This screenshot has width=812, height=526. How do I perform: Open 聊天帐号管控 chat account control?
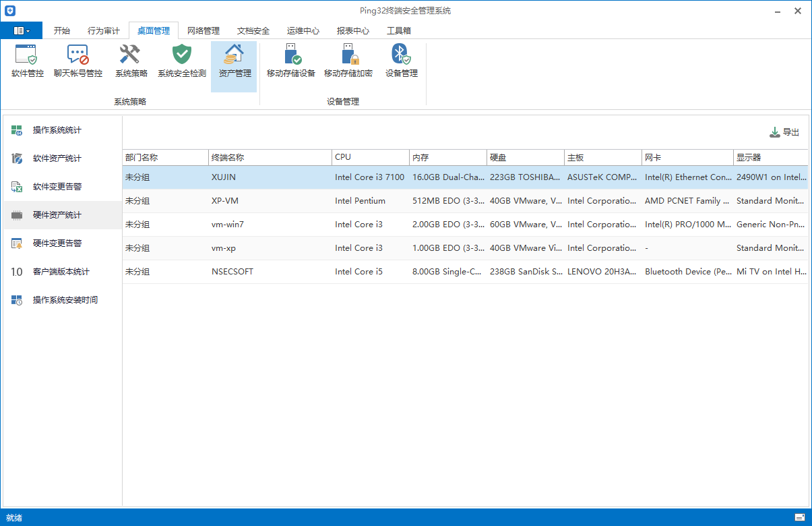[78, 62]
